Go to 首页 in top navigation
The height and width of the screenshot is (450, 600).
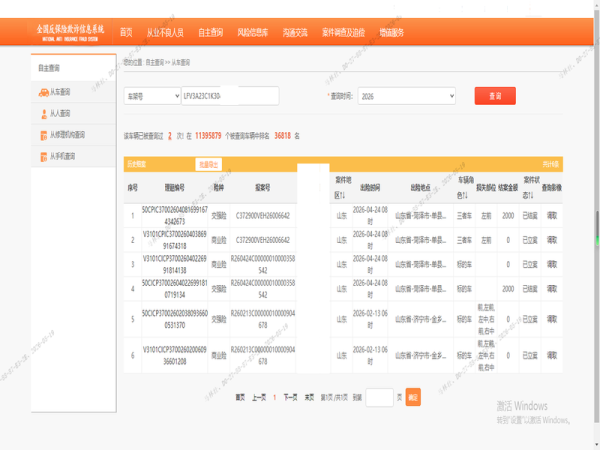coord(126,33)
